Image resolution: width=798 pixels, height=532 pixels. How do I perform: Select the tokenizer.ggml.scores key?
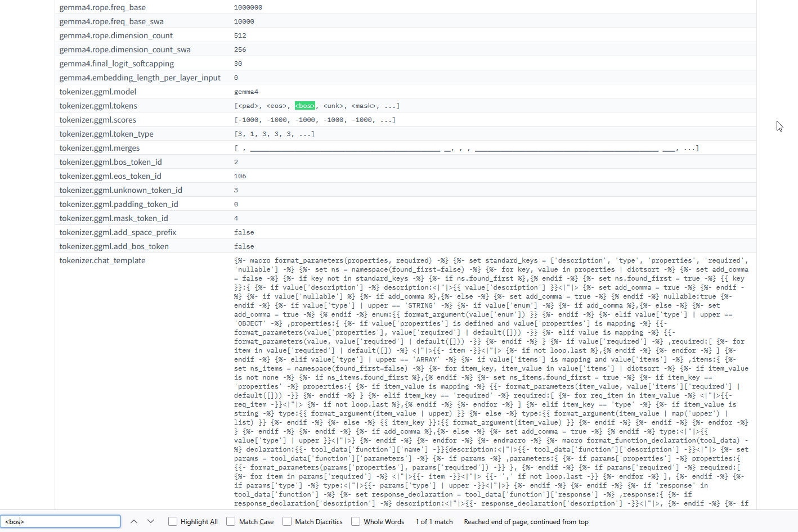[98, 120]
